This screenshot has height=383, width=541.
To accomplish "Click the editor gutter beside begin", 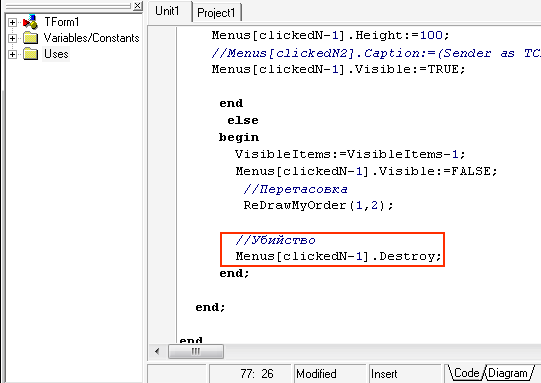I will [x=163, y=137].
